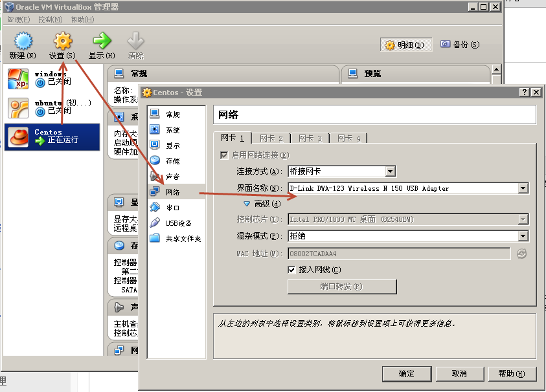Open 显示 (Display) settings category

pos(176,146)
